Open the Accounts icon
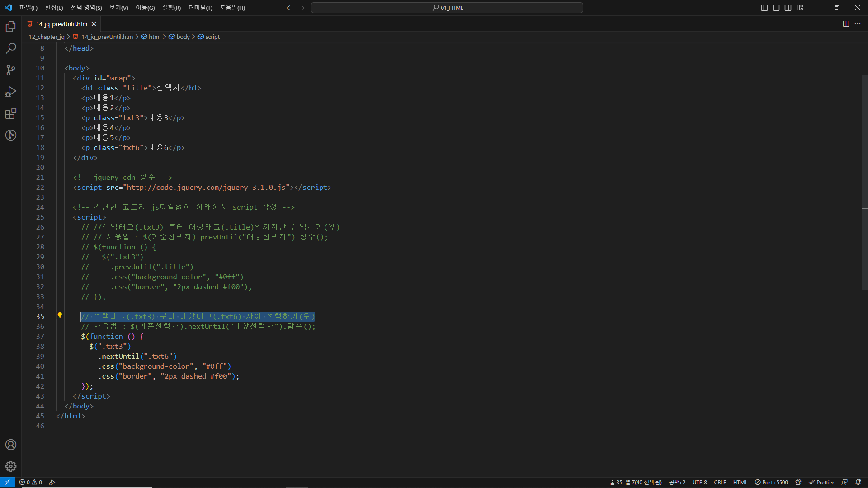This screenshot has height=488, width=868. (x=11, y=445)
